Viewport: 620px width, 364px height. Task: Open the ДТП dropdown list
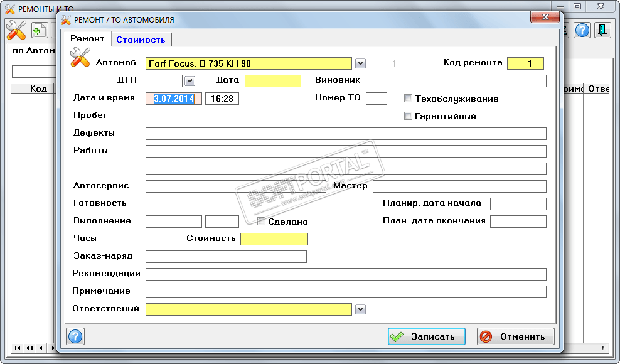coord(190,81)
